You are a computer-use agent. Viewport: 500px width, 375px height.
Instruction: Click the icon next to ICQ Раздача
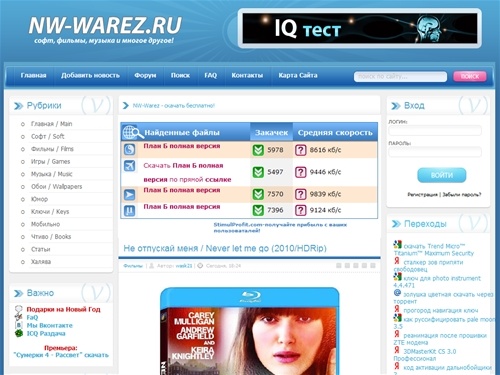pyautogui.click(x=19, y=333)
